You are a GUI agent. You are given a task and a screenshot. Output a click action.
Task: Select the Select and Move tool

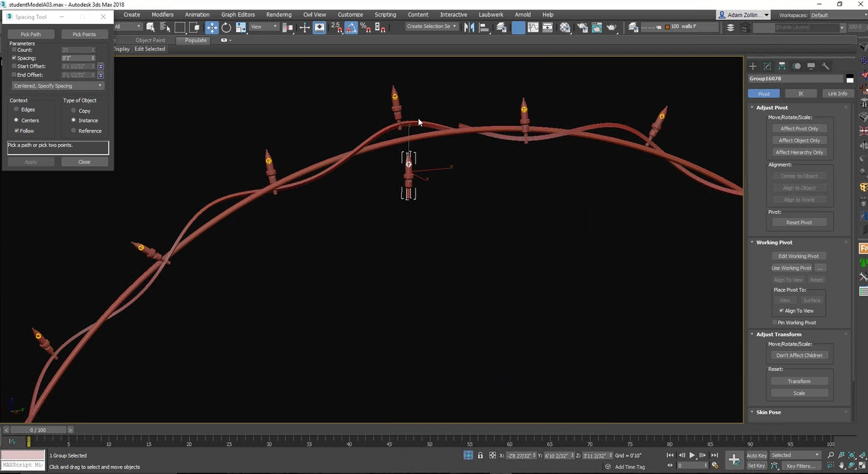coord(212,27)
